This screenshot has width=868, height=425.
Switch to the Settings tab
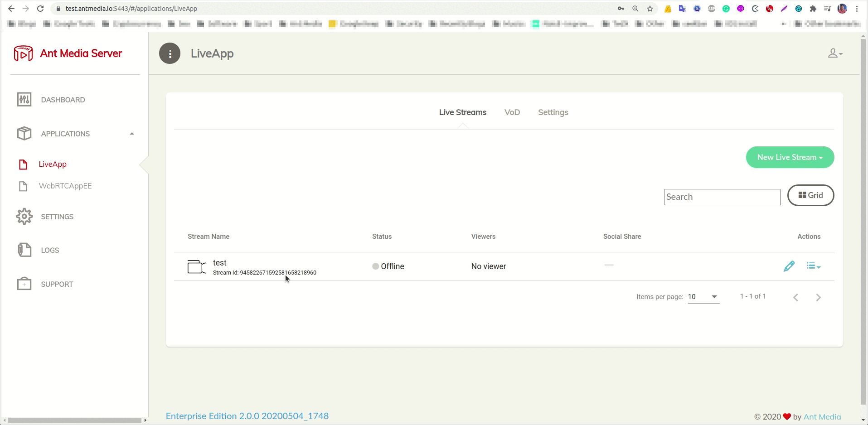click(x=553, y=112)
